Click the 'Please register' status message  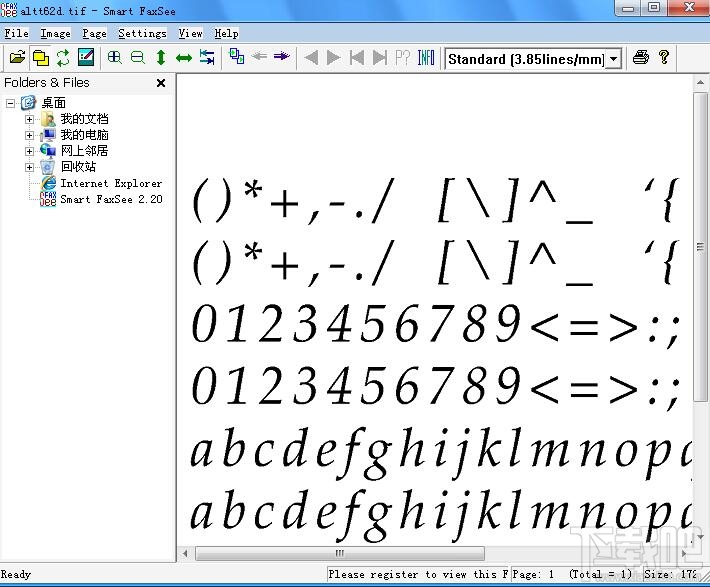(418, 574)
